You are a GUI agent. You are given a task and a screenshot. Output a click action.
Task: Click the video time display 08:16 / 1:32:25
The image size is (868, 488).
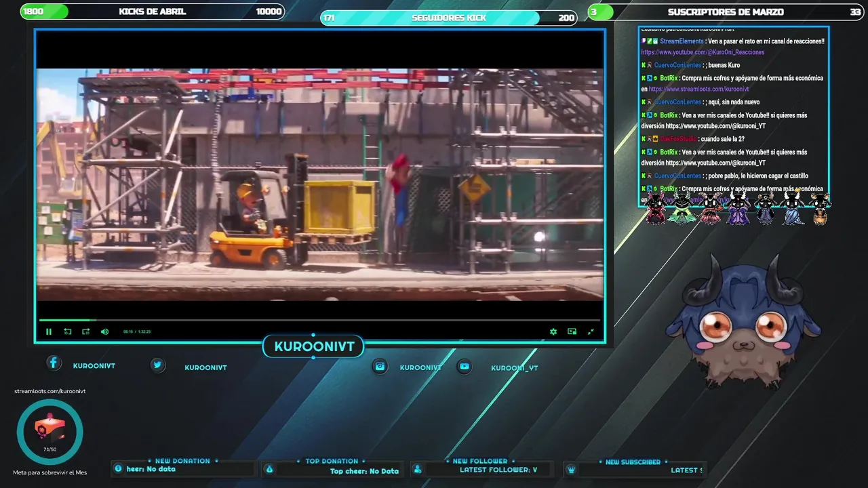coord(137,331)
